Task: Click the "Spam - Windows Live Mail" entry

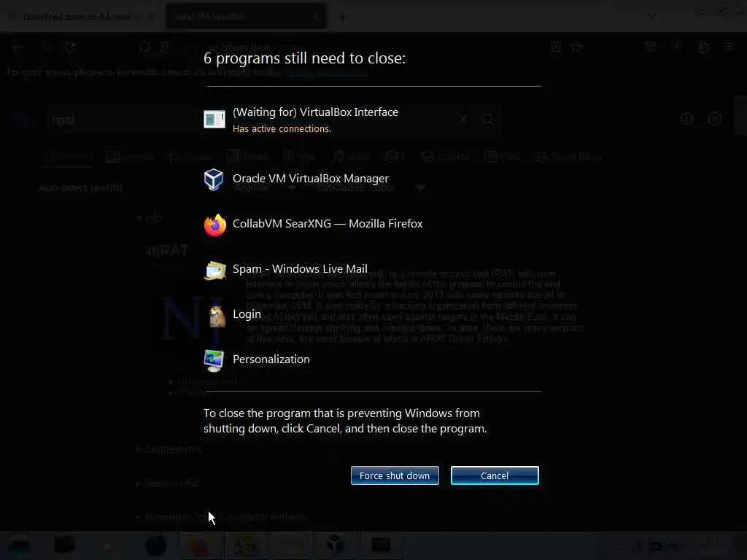Action: tap(300, 268)
